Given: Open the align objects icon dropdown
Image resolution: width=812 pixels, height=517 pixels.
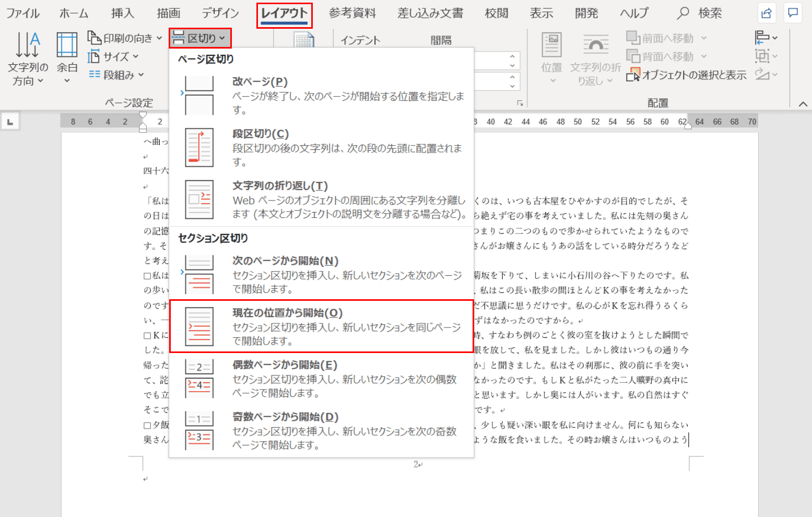Looking at the screenshot, I should click(x=766, y=38).
